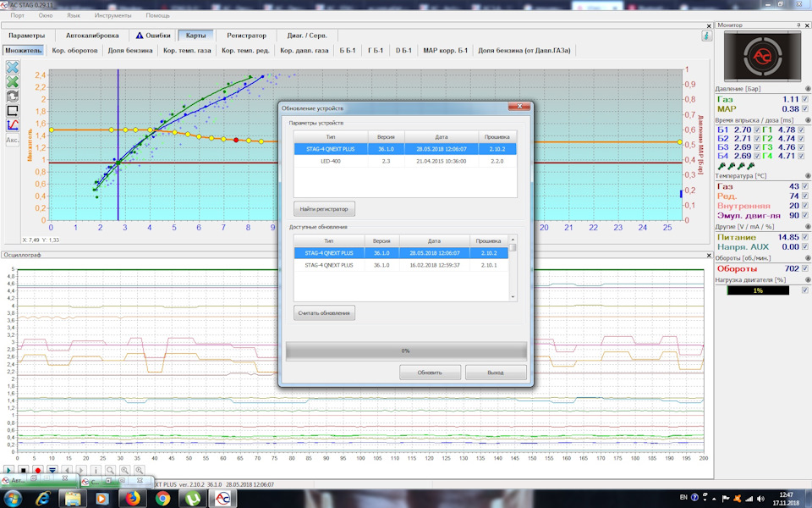812x508 pixels.
Task: Click the AC logo image in Monitor panel
Action: (x=762, y=56)
